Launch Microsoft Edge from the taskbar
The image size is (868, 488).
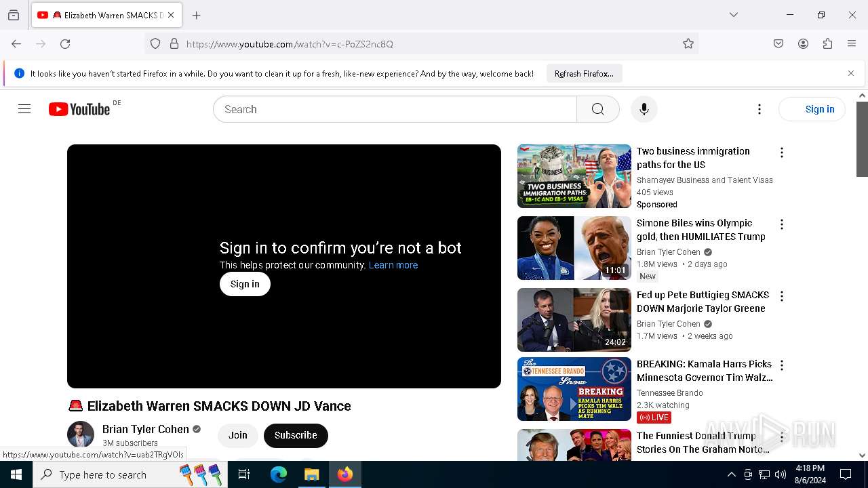279,474
